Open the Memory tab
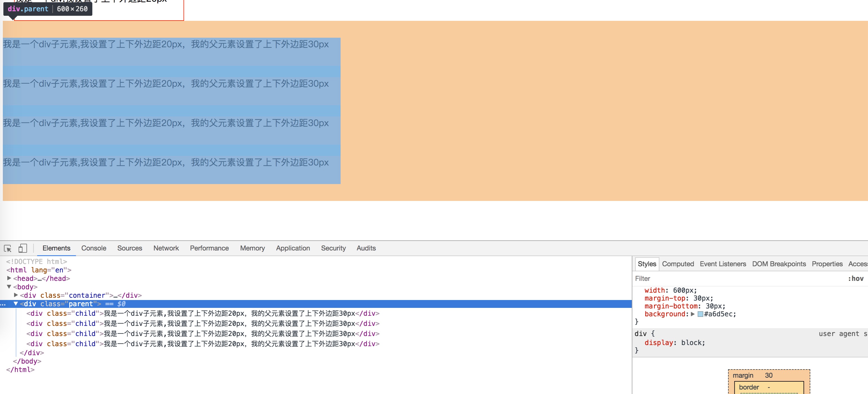868x394 pixels. click(x=252, y=248)
